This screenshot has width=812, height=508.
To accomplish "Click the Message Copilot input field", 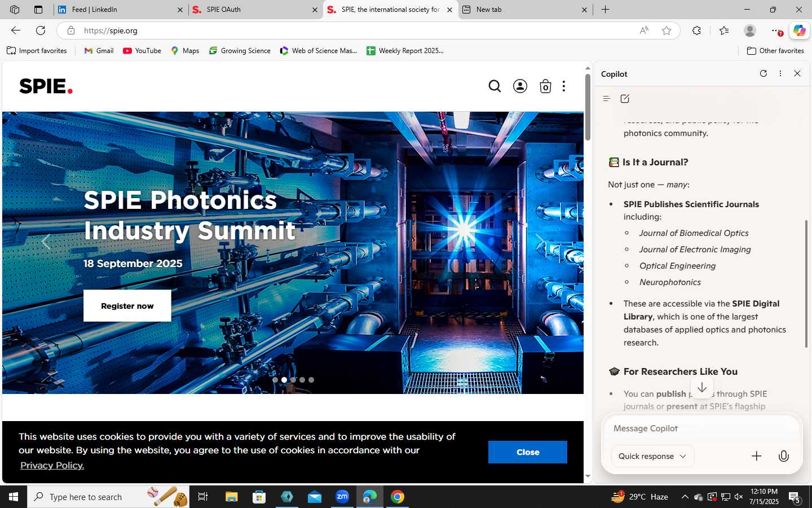I will pyautogui.click(x=701, y=428).
